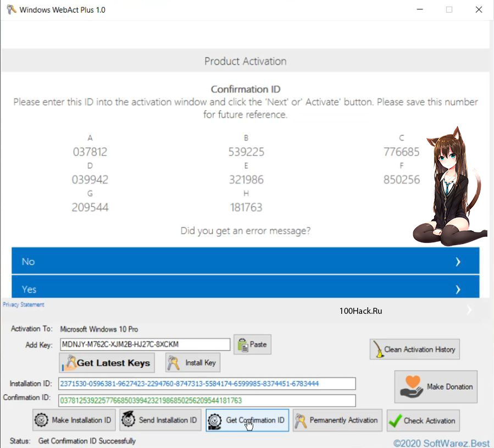Click the graduate gear icon on Send Installation ID
The height and width of the screenshot is (448, 494).
(129, 421)
